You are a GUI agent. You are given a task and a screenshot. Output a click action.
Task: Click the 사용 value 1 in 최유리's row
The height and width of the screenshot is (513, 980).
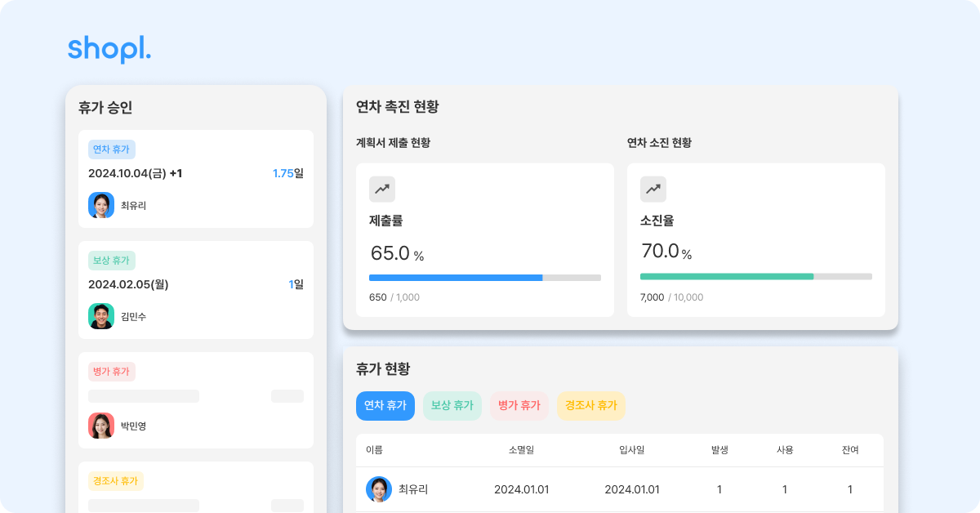(x=785, y=490)
